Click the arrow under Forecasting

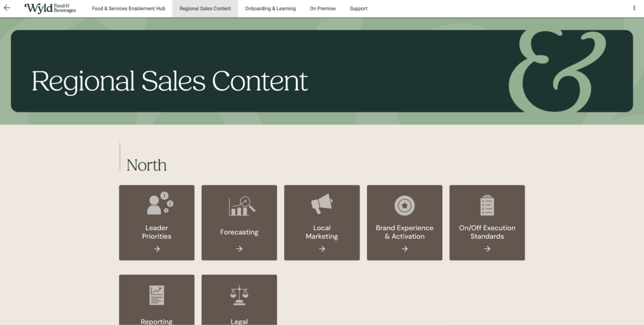point(239,249)
